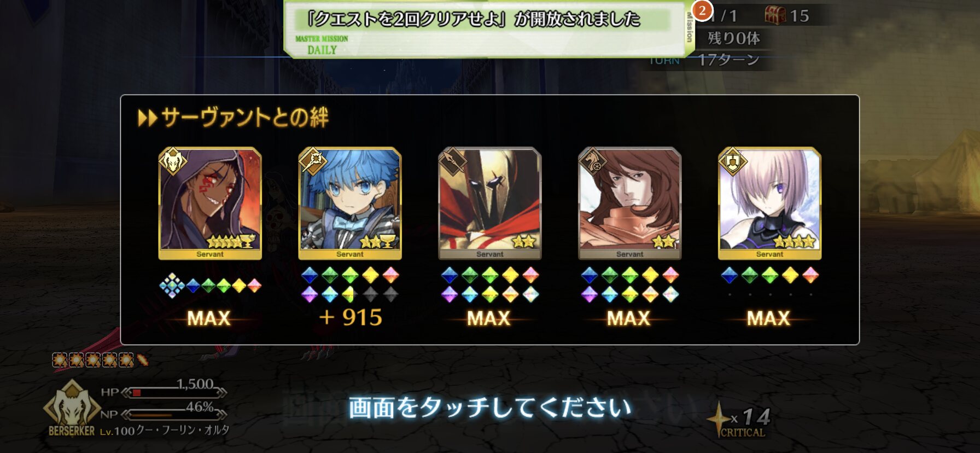The width and height of the screenshot is (980, 453).
Task: Tap the Caster class icon on the blue-haired servant card
Action: coord(313,161)
